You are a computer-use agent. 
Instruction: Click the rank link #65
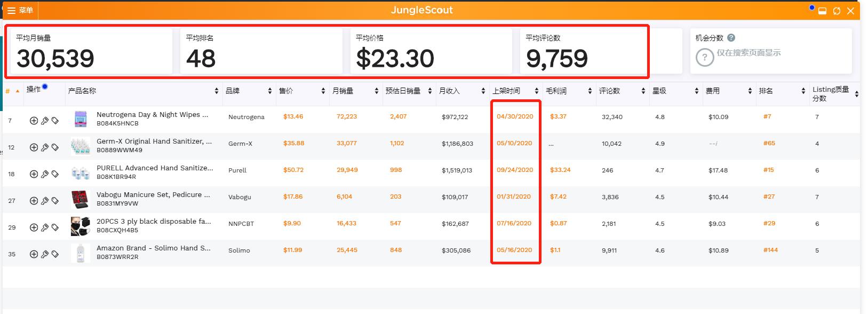(x=769, y=143)
